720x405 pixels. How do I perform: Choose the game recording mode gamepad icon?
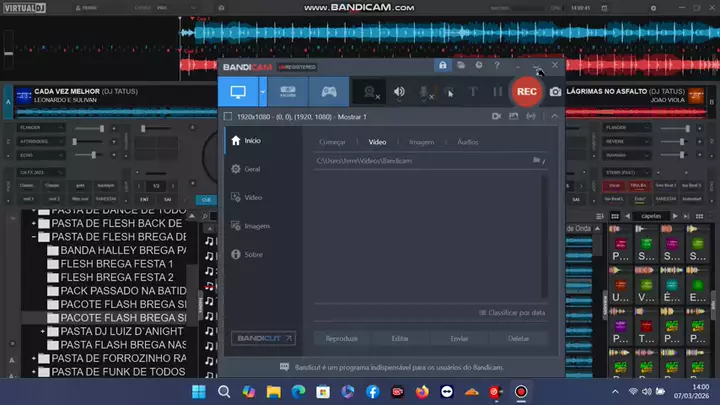[328, 92]
